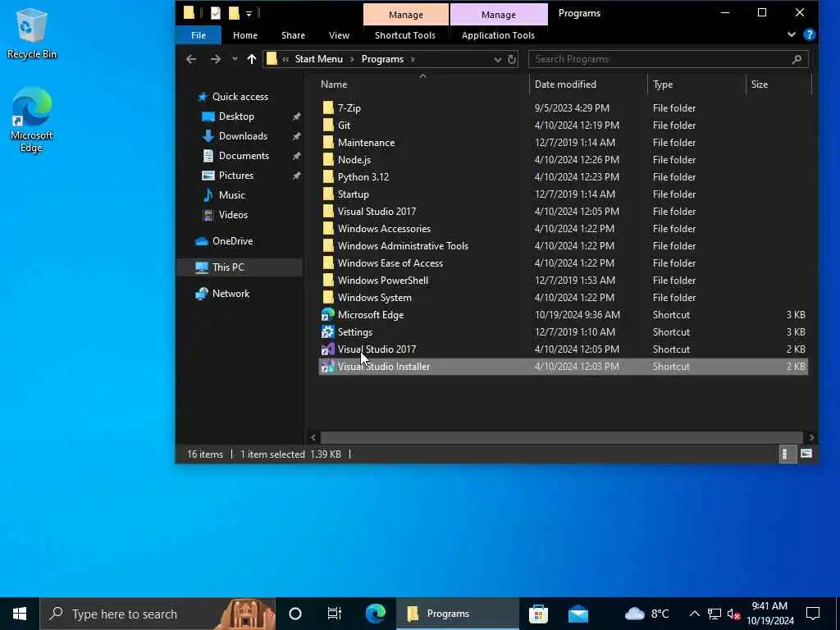Select the 7-Zip folder
The width and height of the screenshot is (840, 630).
(563, 108)
